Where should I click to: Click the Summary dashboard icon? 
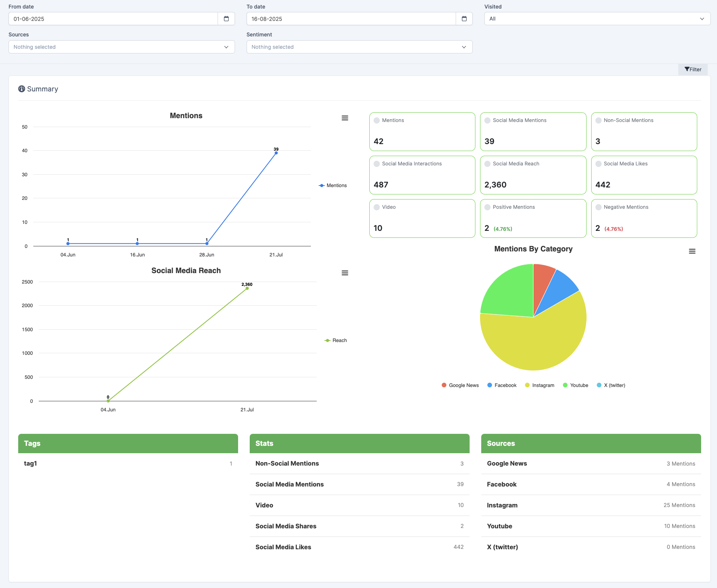point(22,89)
